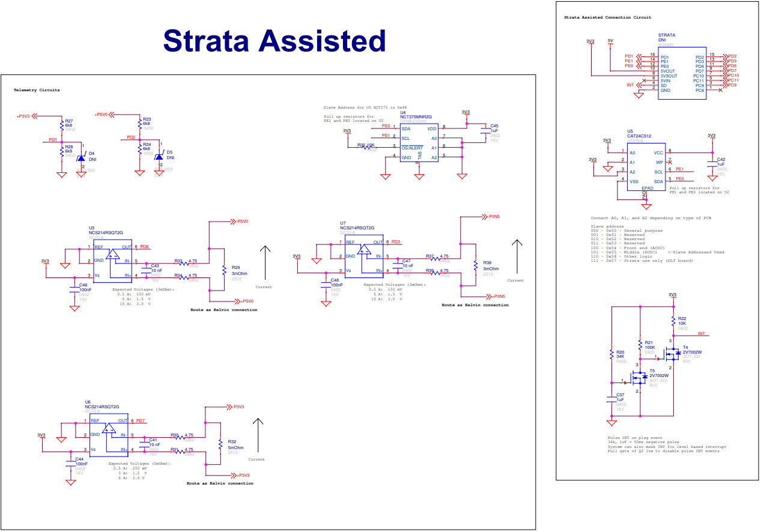Image resolution: width=761 pixels, height=532 pixels.
Task: Click the Strata Assisted Connection Circuit heading
Action: pos(607,17)
